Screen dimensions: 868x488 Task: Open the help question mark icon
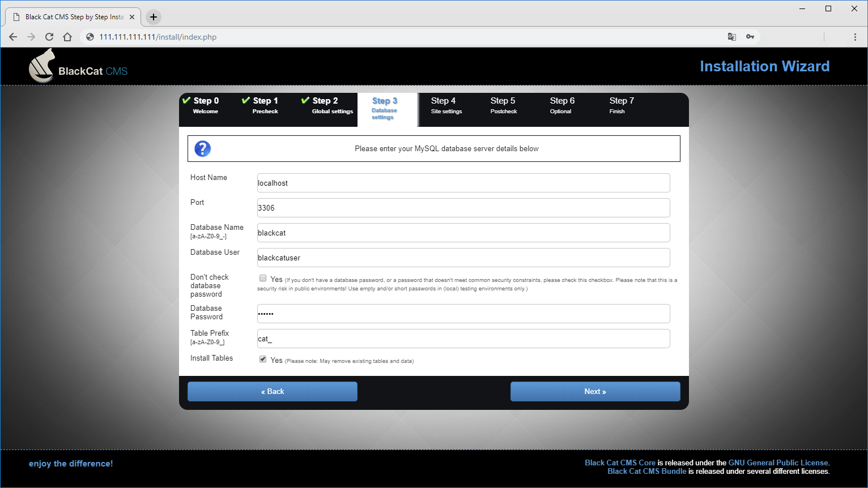[x=202, y=148]
